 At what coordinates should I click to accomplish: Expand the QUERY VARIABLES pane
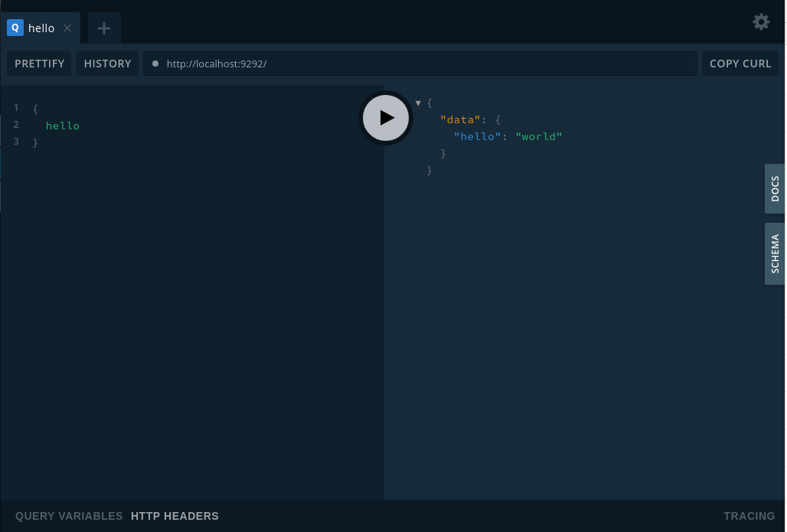[68, 516]
